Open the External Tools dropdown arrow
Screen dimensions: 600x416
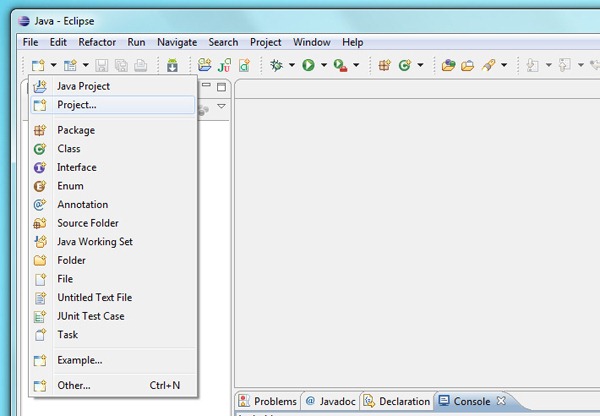coord(356,65)
